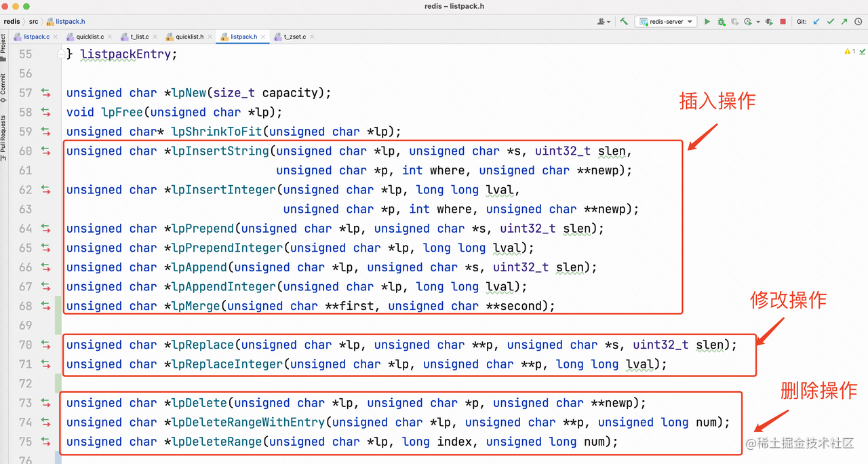Screen dimensions: 868x464
Task: Open Code With Me user dropdown
Action: coord(604,22)
